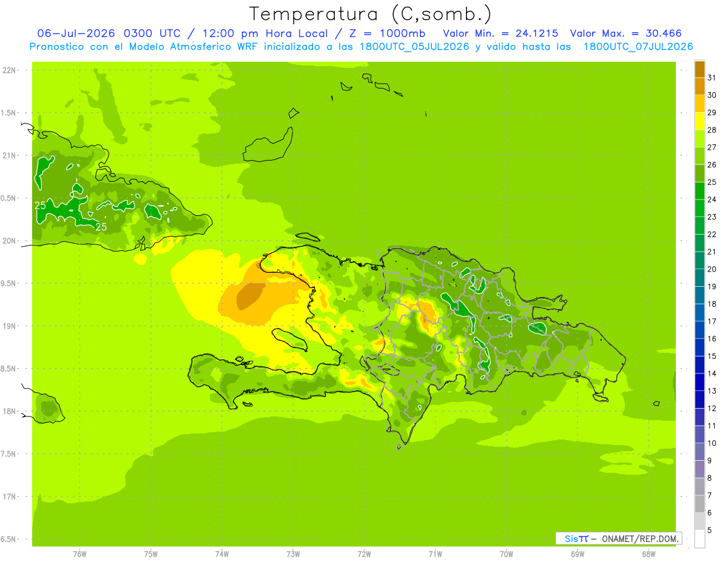
Task: Pick the legend band between 20 and 21
Action: tap(699, 261)
